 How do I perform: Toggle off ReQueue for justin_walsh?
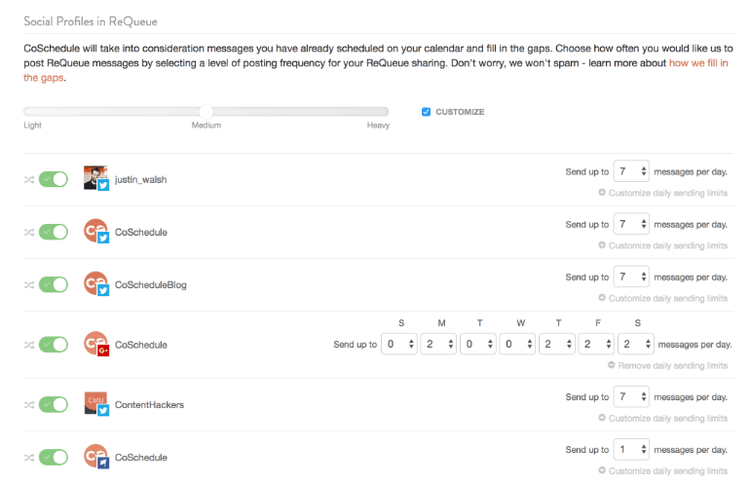[54, 180]
